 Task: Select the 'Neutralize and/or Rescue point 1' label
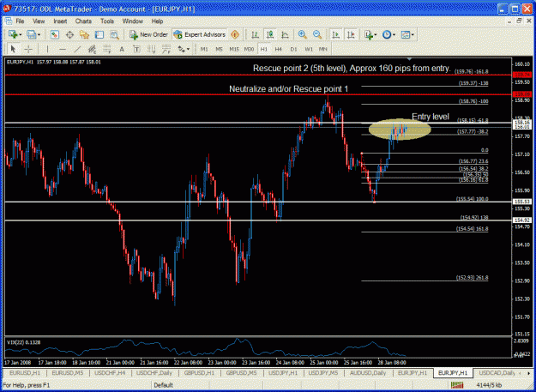[288, 89]
